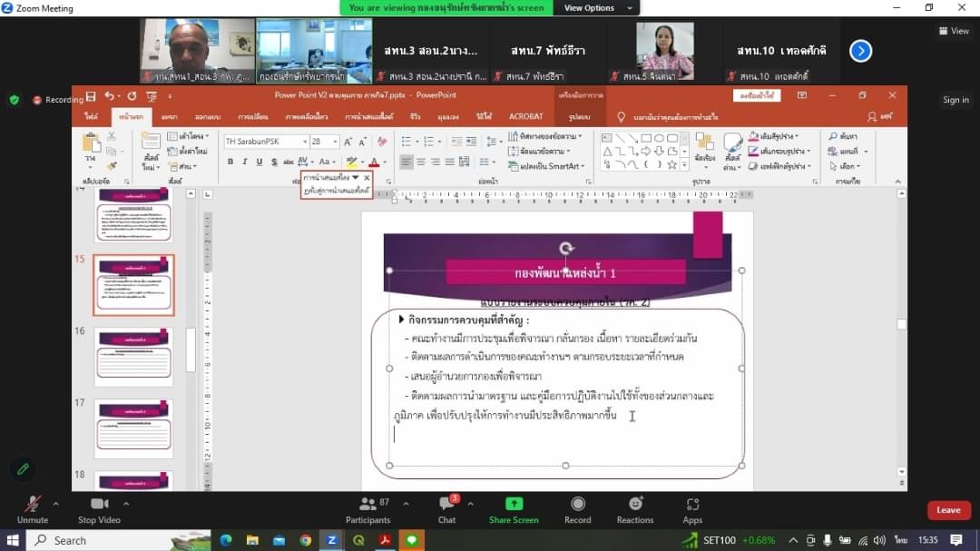
Task: Insert a text box from shapes gallery
Action: (x=606, y=138)
